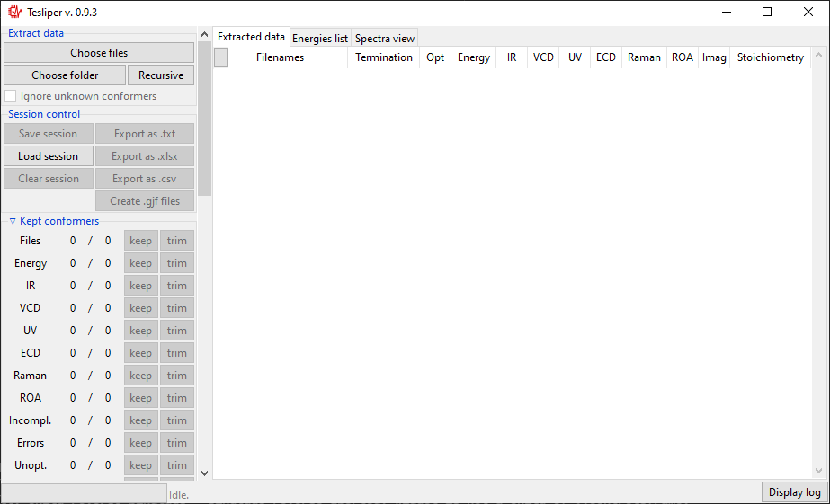Image resolution: width=830 pixels, height=504 pixels.
Task: Click trim button in Energy row
Action: [x=177, y=263]
